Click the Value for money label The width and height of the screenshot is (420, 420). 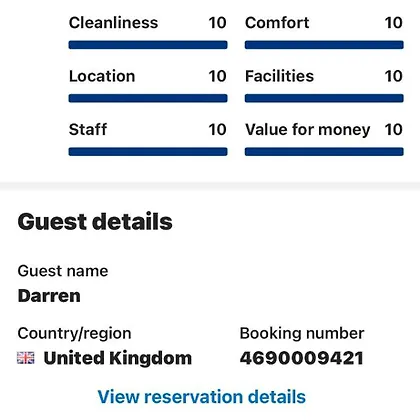click(308, 130)
